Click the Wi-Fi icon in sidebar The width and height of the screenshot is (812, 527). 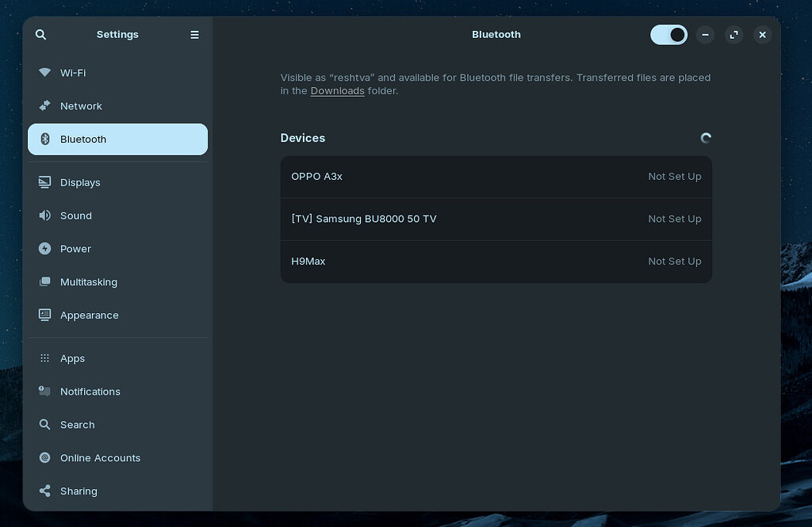[x=45, y=73]
